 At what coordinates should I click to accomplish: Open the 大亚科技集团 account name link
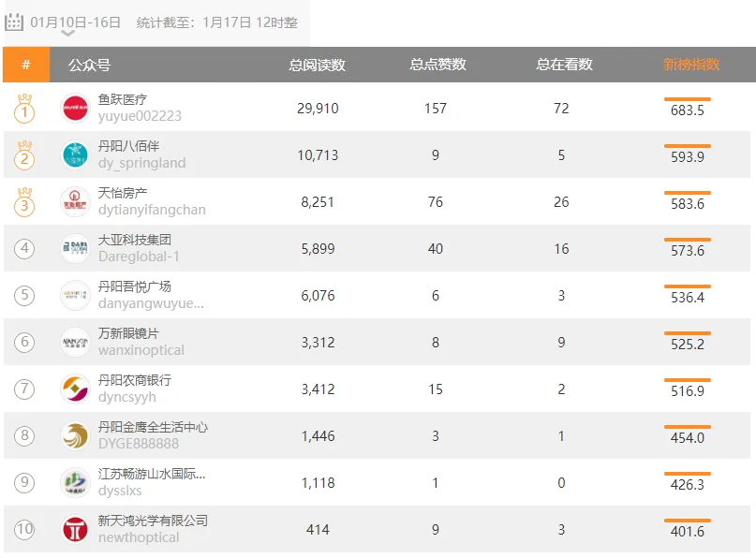point(135,240)
